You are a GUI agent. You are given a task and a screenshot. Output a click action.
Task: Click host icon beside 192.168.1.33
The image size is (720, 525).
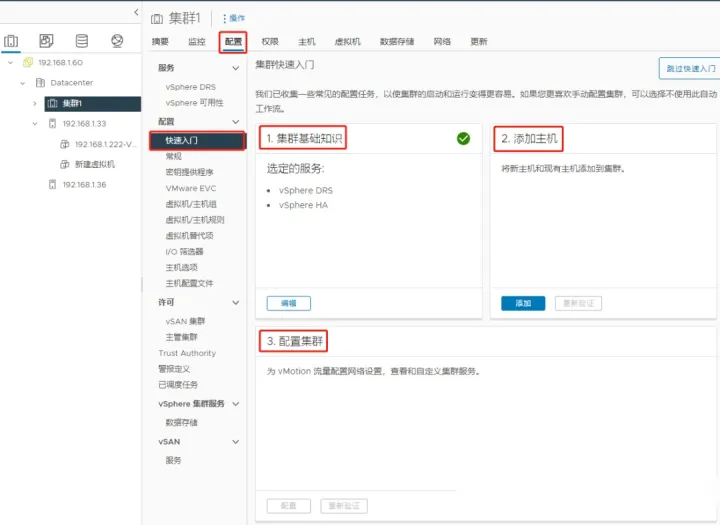pos(52,124)
